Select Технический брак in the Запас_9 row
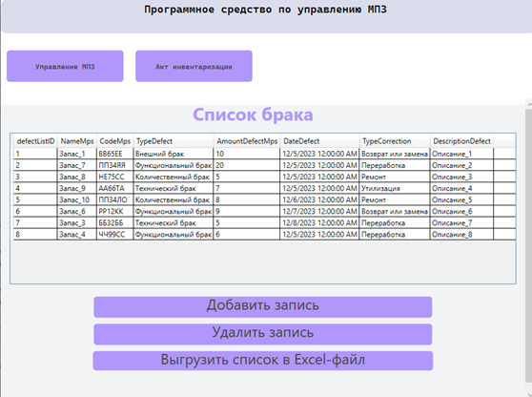 pos(174,189)
